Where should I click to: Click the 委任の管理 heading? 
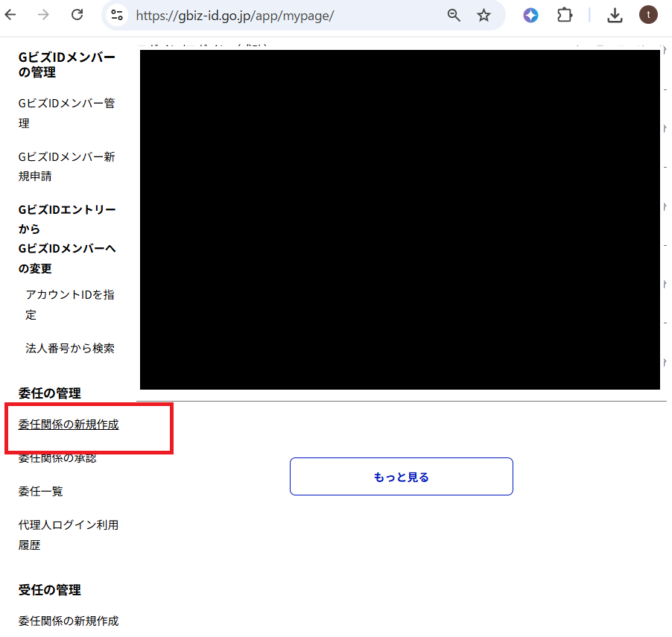coord(49,393)
